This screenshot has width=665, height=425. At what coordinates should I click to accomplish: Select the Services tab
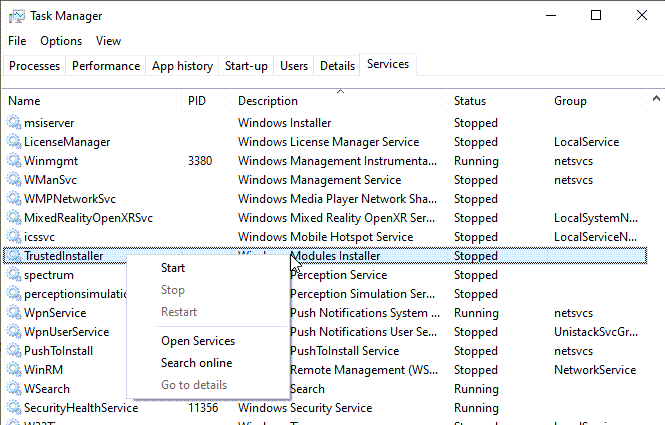pyautogui.click(x=388, y=64)
